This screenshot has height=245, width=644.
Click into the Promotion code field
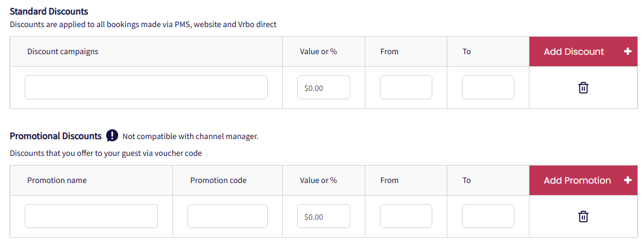227,216
